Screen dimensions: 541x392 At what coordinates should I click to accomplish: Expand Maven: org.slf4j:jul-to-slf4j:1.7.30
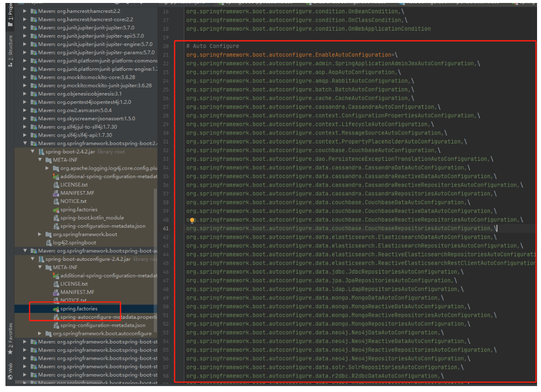pos(25,127)
